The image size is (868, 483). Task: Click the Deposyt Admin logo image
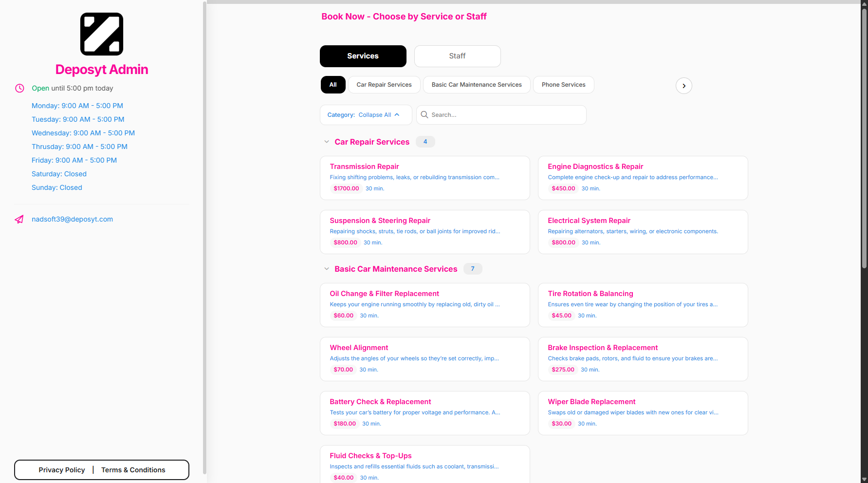pyautogui.click(x=102, y=34)
